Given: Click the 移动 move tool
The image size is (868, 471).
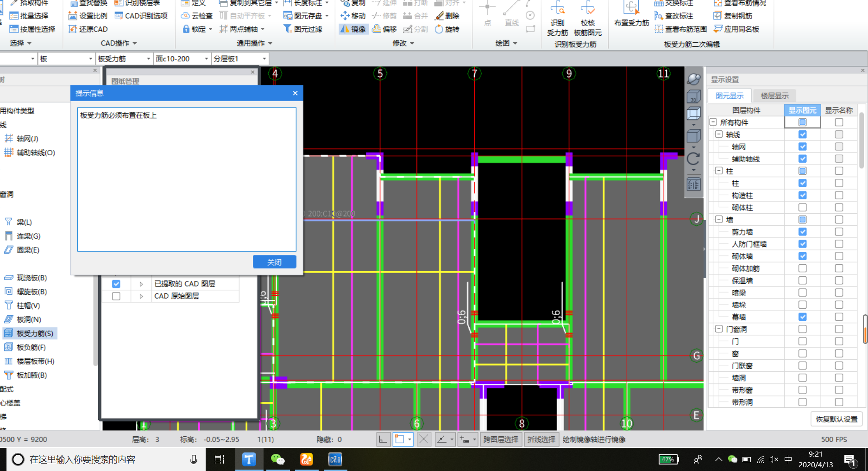Looking at the screenshot, I should point(353,15).
